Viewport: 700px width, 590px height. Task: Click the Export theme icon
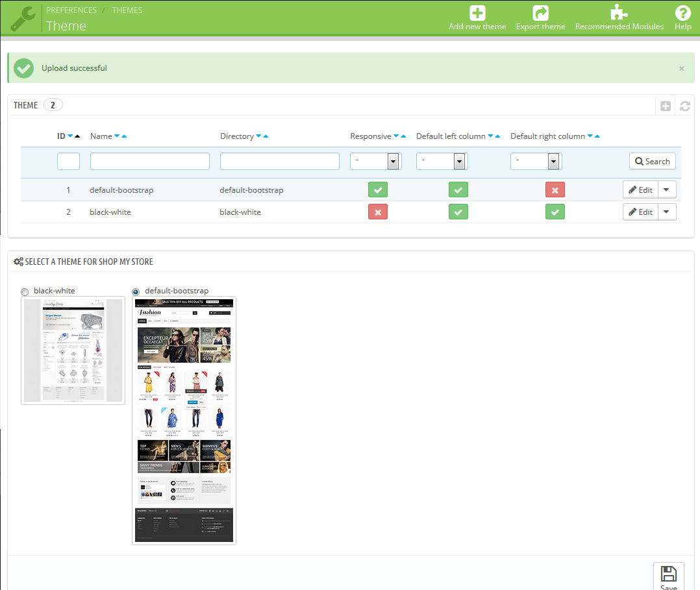click(x=540, y=13)
